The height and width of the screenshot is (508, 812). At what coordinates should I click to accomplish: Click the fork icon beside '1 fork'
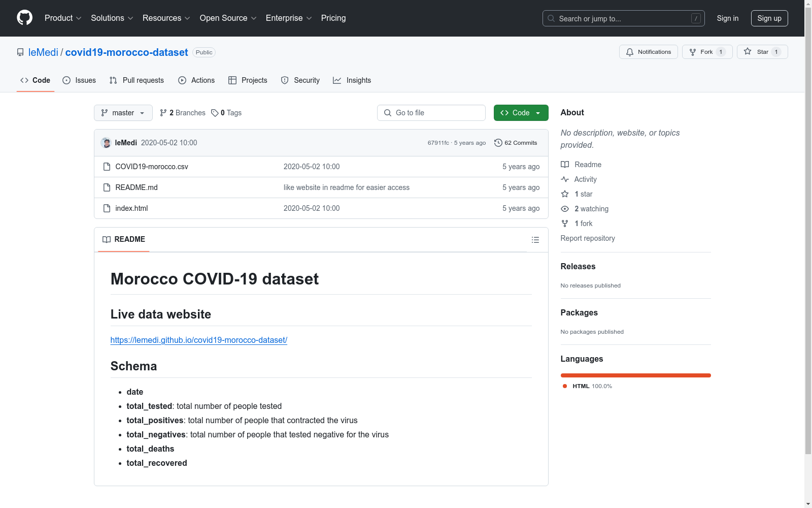pos(565,224)
